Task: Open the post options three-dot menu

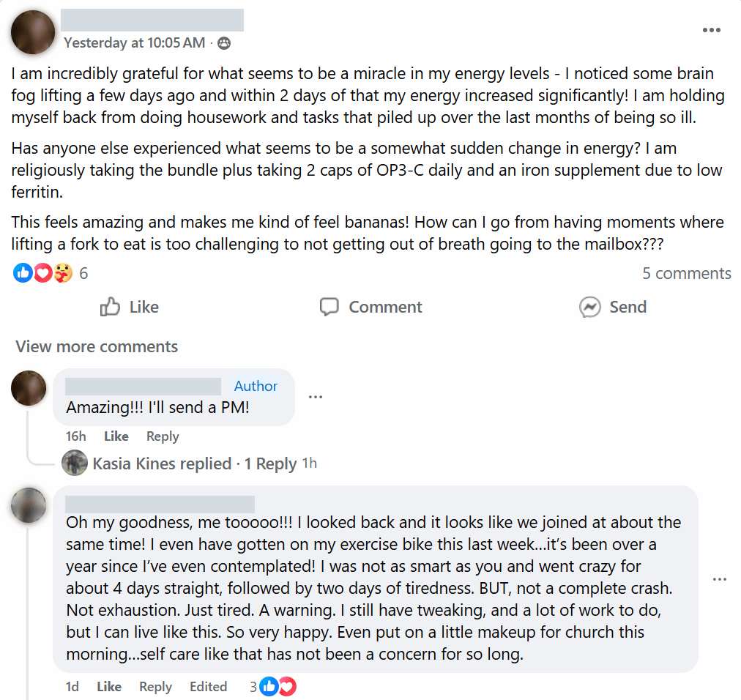Action: click(x=711, y=30)
